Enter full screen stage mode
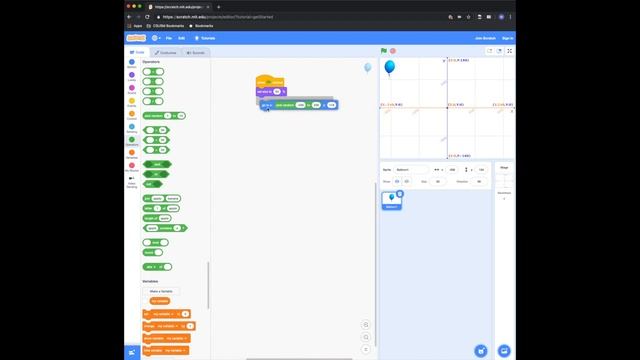 tap(509, 51)
